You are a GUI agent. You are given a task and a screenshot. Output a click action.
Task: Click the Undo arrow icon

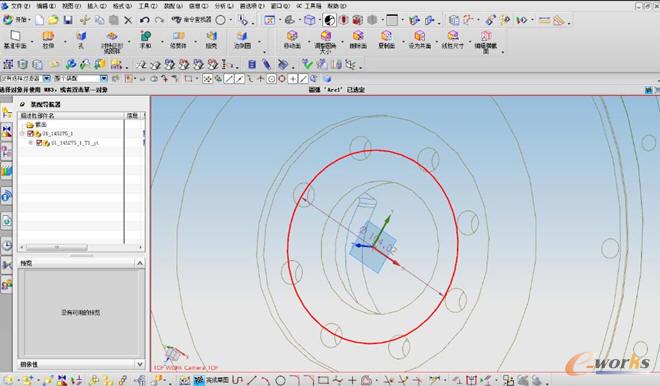[x=144, y=20]
